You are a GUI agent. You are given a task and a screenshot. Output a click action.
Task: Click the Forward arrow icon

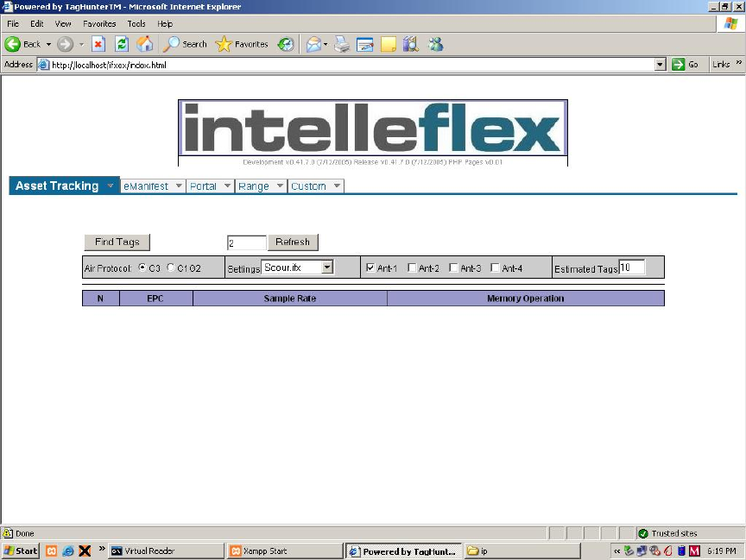point(65,44)
